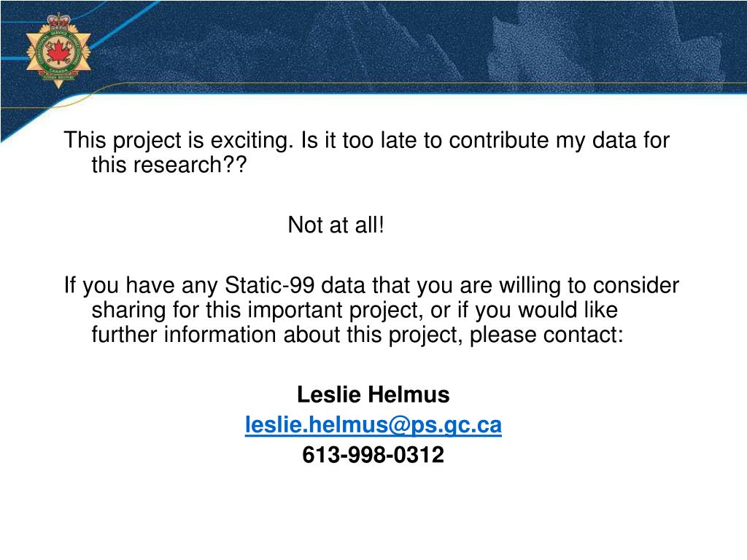Click the word "Static-99" in the paragraph
Viewport: 747px width, 560px height.
[x=270, y=285]
